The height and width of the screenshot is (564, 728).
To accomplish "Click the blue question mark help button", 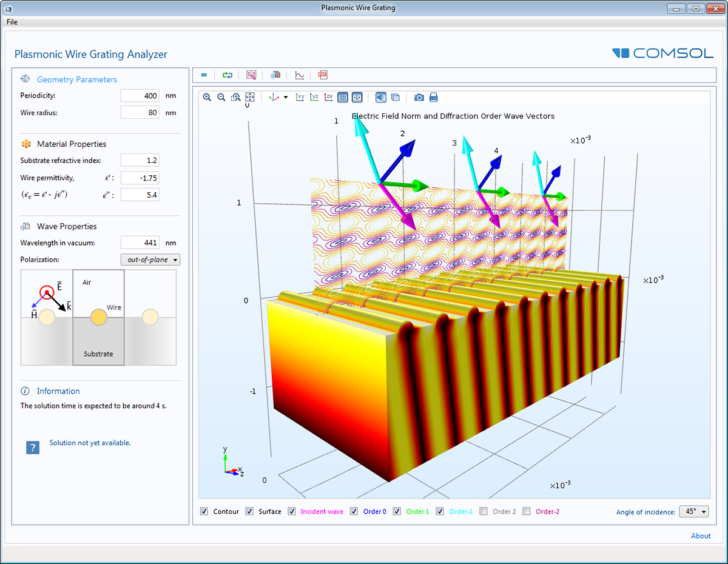I will pos(33,448).
